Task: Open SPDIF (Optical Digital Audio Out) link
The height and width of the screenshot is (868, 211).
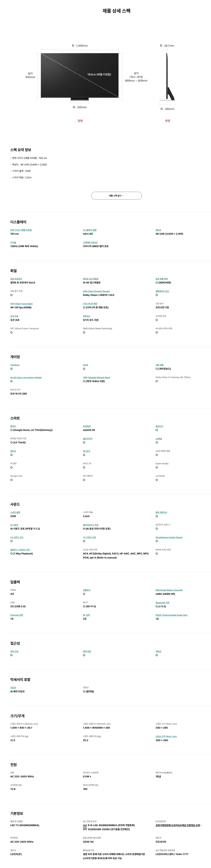Action: pyautogui.click(x=171, y=615)
